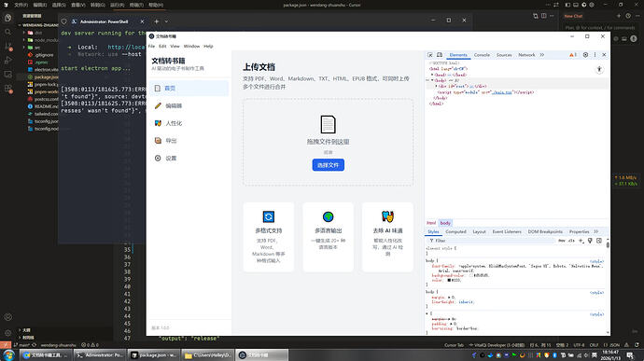Image resolution: width=644 pixels, height=361 pixels.
Task: Show more DevTools tabs via the double chevron
Action: pyautogui.click(x=542, y=55)
